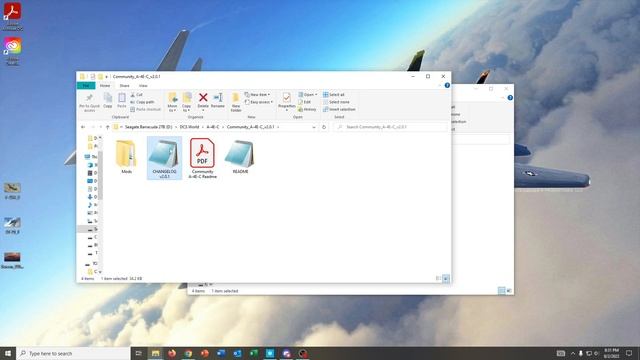Open the New item dropdown
Viewport: 640px width, 360px height.
pos(258,95)
